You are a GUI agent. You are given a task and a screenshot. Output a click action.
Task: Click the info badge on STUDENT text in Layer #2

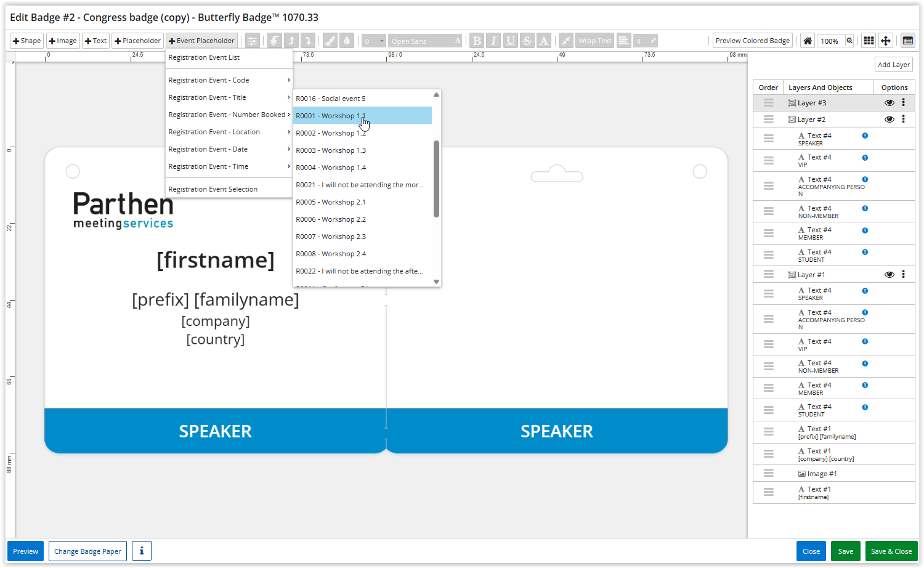(x=865, y=252)
